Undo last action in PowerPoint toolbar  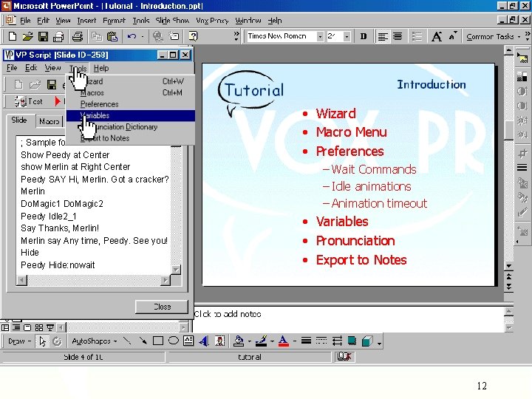pyautogui.click(x=132, y=36)
